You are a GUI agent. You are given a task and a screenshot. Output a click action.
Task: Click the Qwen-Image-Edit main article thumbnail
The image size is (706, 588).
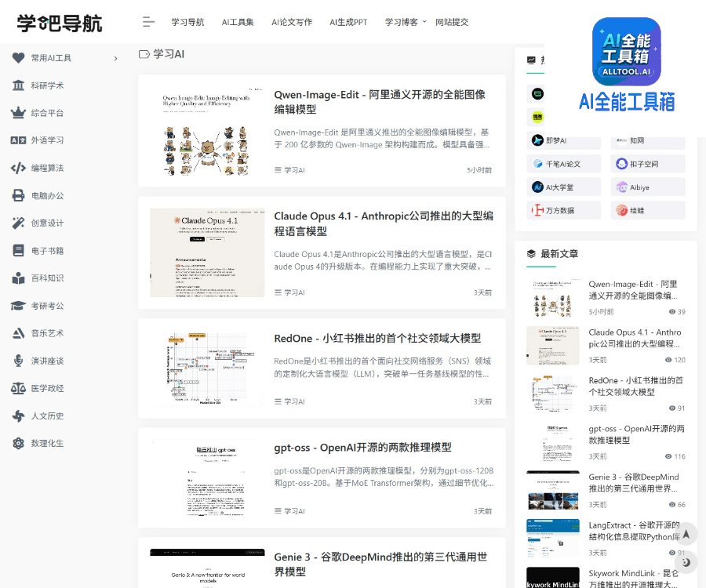pos(207,131)
